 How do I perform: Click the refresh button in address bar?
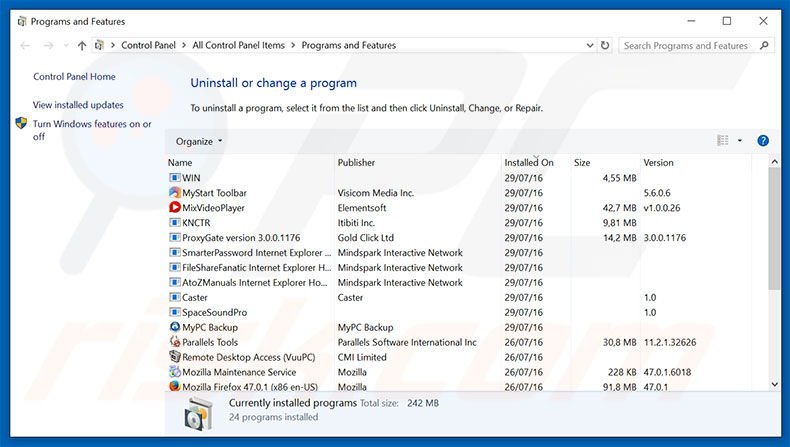[x=605, y=45]
